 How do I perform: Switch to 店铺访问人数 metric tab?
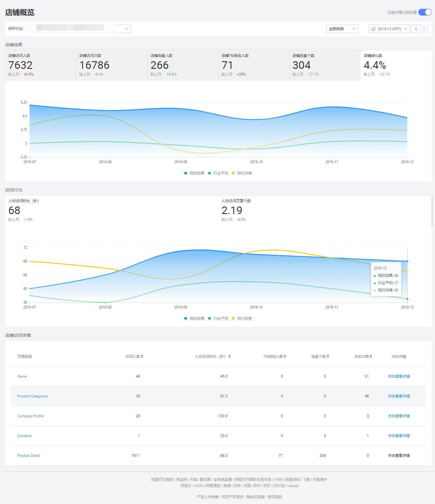click(x=40, y=65)
